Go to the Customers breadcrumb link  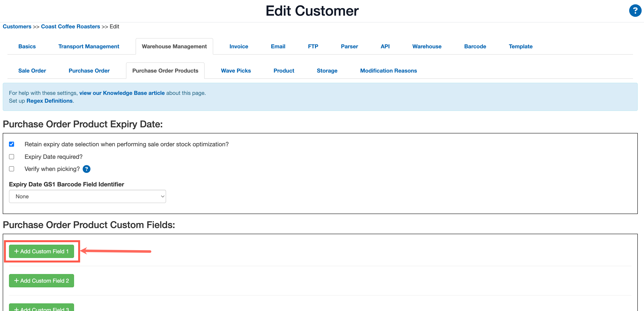pyautogui.click(x=17, y=27)
